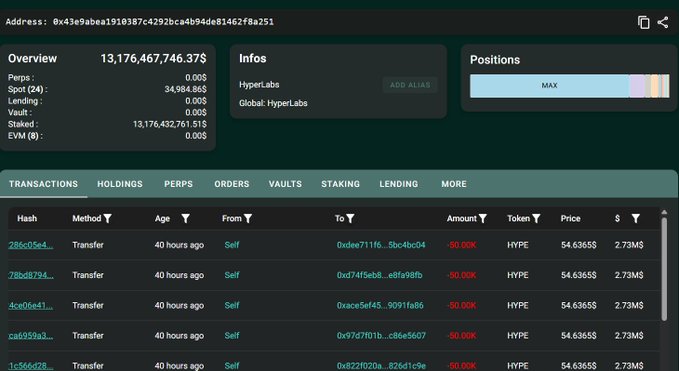679x371 pixels.
Task: Open recipient address 0x97d7f01b...c86e5607
Action: point(381,336)
